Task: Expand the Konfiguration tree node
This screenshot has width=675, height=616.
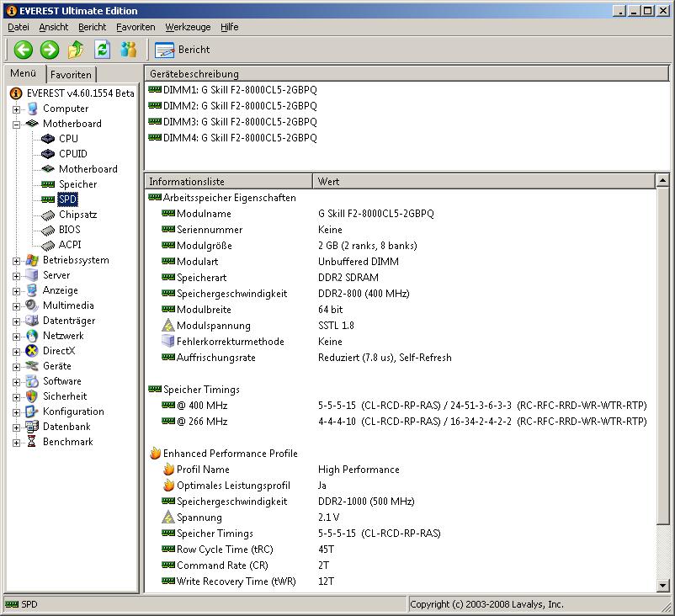Action: 16,412
